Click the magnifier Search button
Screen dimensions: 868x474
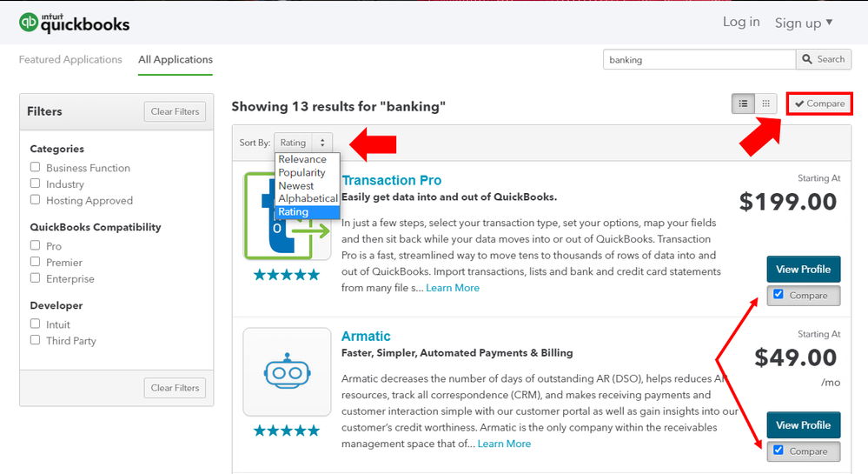823,59
